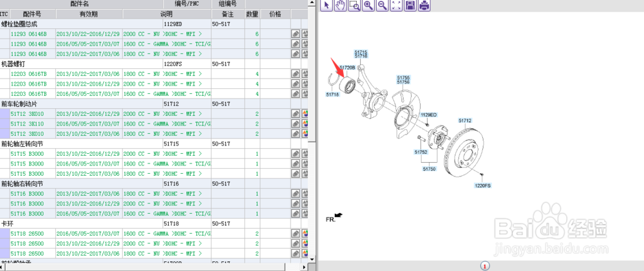Image resolution: width=644 pixels, height=271 pixels.
Task: Select the 前车轮制动片 group row
Action: pos(154,104)
